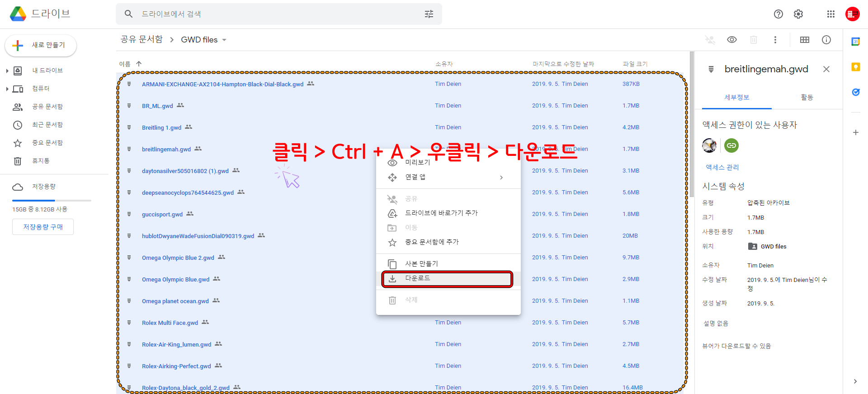
Task: Open 최근 문서함 in sidebar
Action: pos(47,125)
